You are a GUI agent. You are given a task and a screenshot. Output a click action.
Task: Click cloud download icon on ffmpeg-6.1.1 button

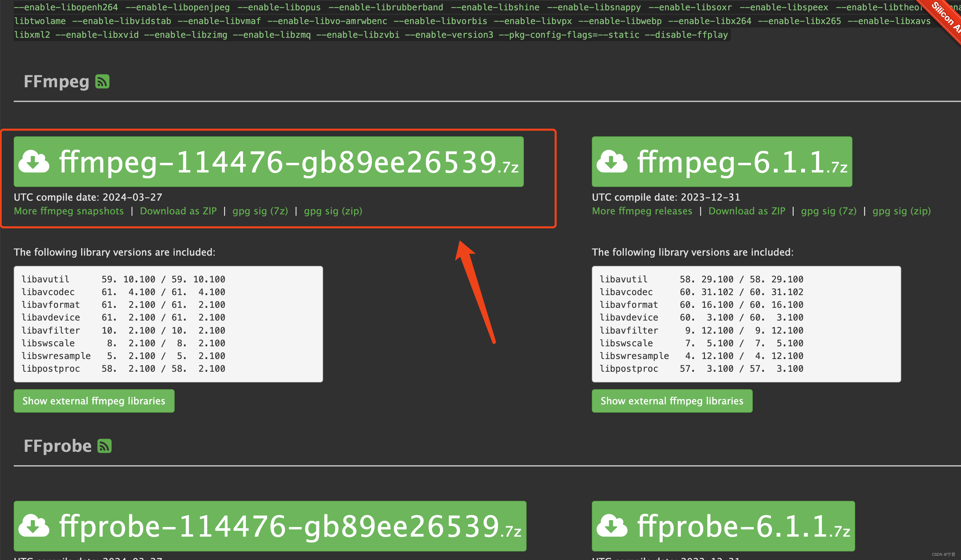pyautogui.click(x=612, y=161)
